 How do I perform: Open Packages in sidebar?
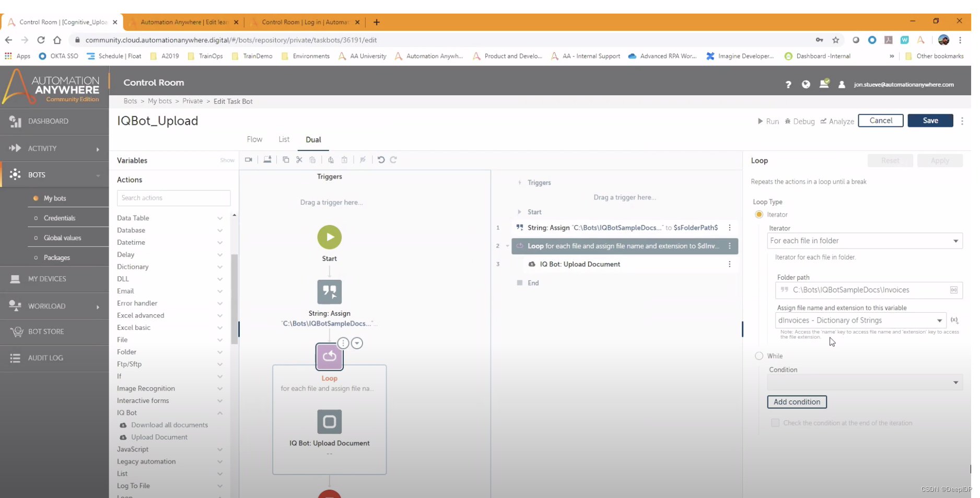click(57, 258)
